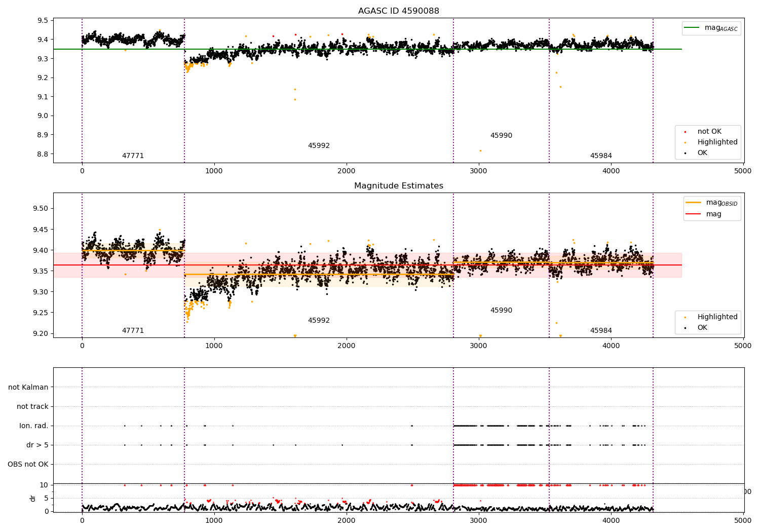Click the 9.20 y-tick of Magnitude Estimates plot

40,333
